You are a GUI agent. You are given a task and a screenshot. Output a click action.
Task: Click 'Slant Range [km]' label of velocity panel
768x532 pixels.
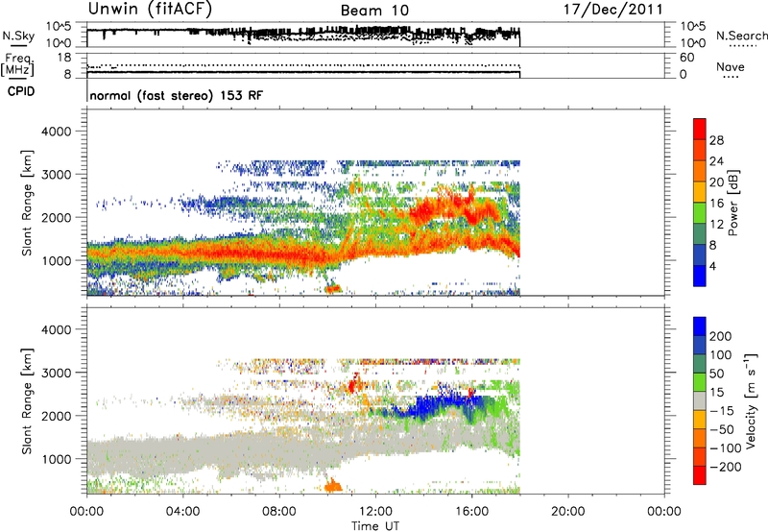click(x=27, y=401)
